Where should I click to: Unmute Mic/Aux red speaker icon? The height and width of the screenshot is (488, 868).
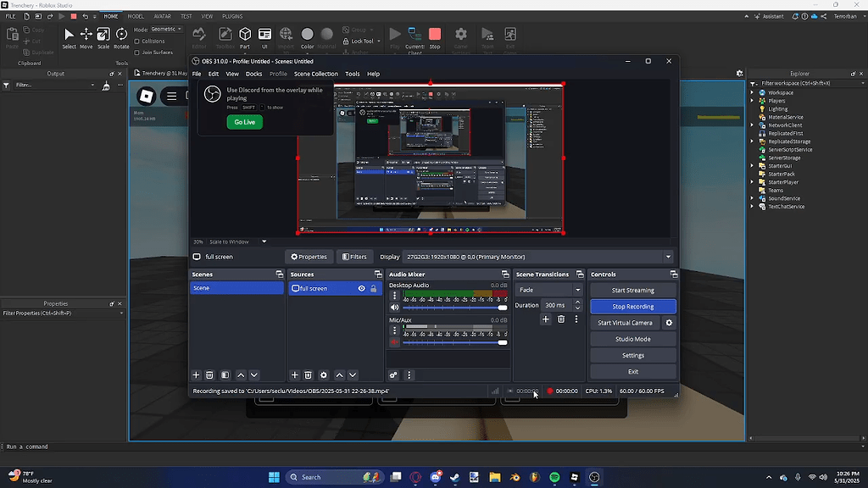coord(395,342)
